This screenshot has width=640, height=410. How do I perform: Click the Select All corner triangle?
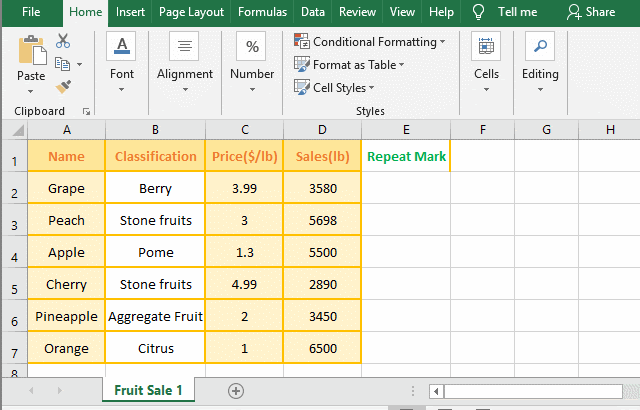point(18,131)
